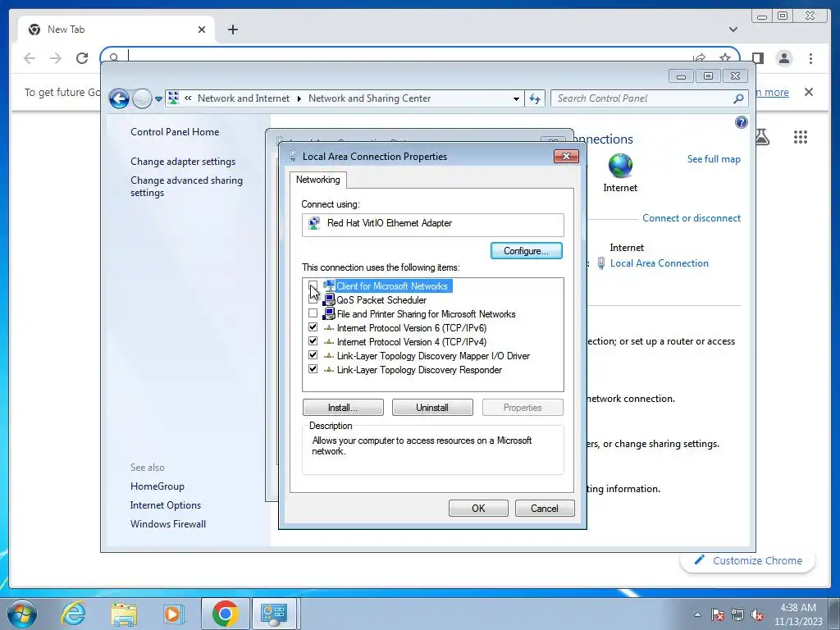Switch to Chrome on the taskbar

(x=226, y=614)
